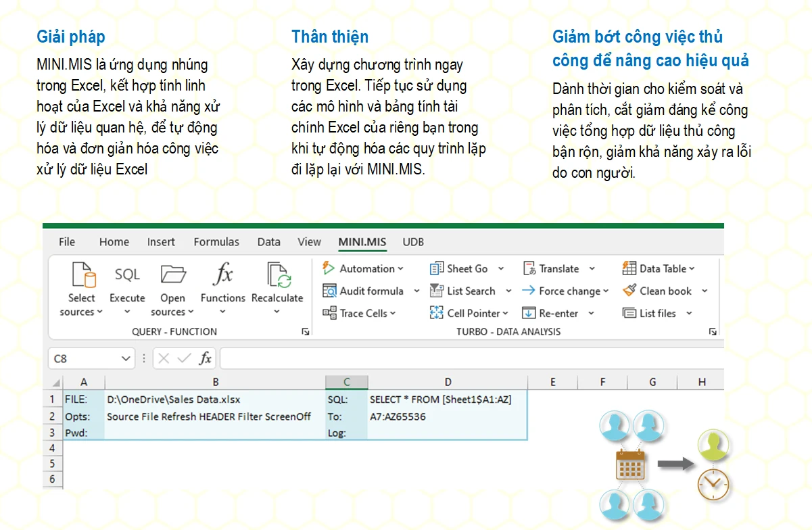Expand the Re-enter dropdown arrow
The width and height of the screenshot is (812, 530).
tap(591, 314)
